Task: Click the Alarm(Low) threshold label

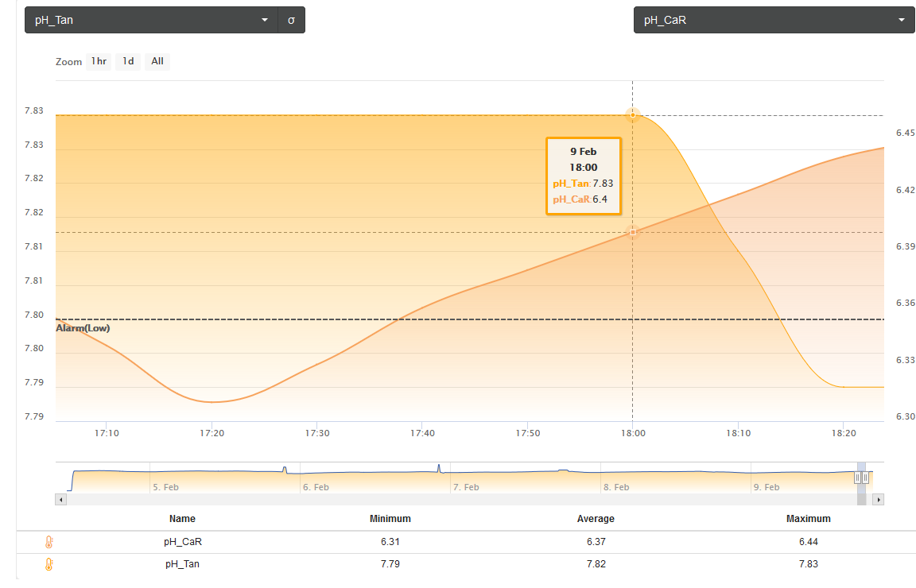Action: point(83,328)
